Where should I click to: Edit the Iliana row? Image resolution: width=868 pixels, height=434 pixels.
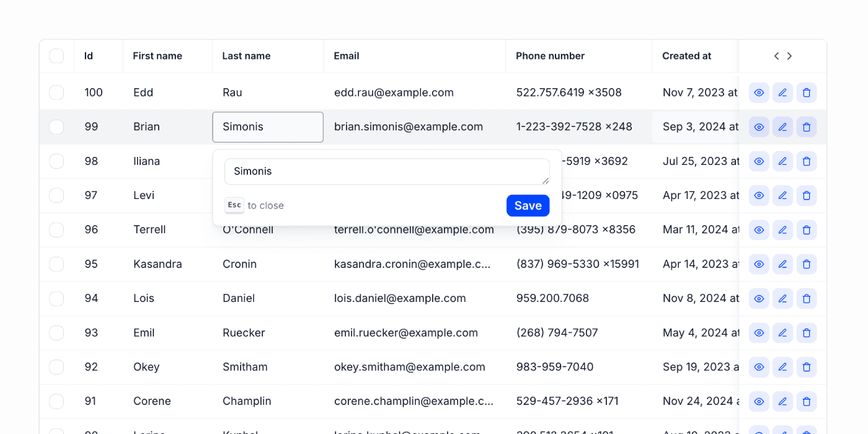click(x=782, y=161)
